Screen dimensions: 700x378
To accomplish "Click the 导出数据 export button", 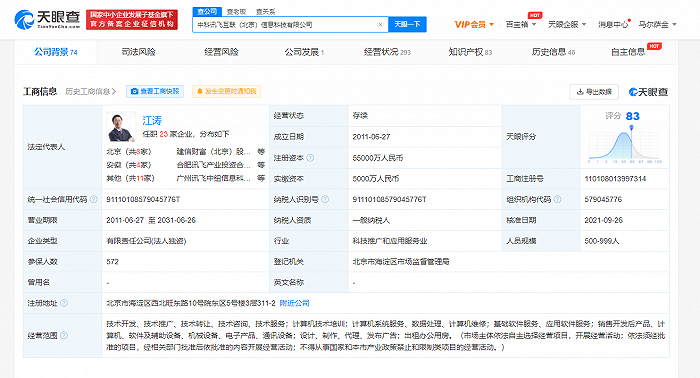I will click(x=594, y=92).
